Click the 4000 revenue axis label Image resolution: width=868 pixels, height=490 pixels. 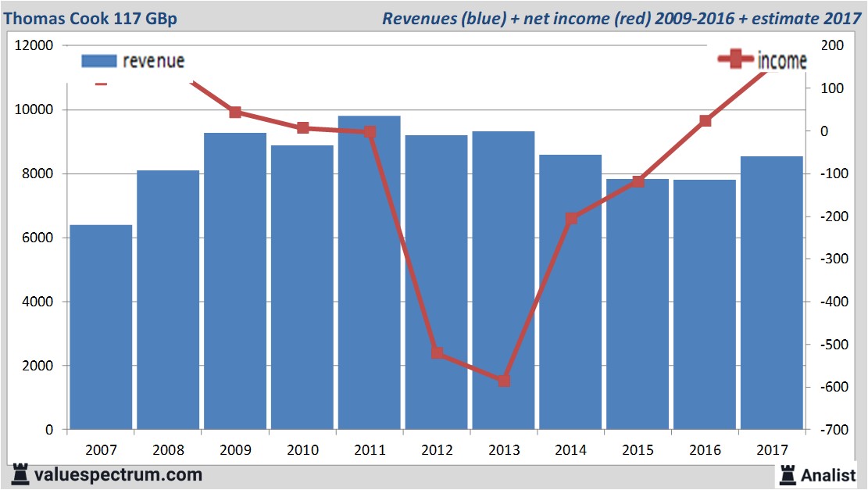point(38,302)
